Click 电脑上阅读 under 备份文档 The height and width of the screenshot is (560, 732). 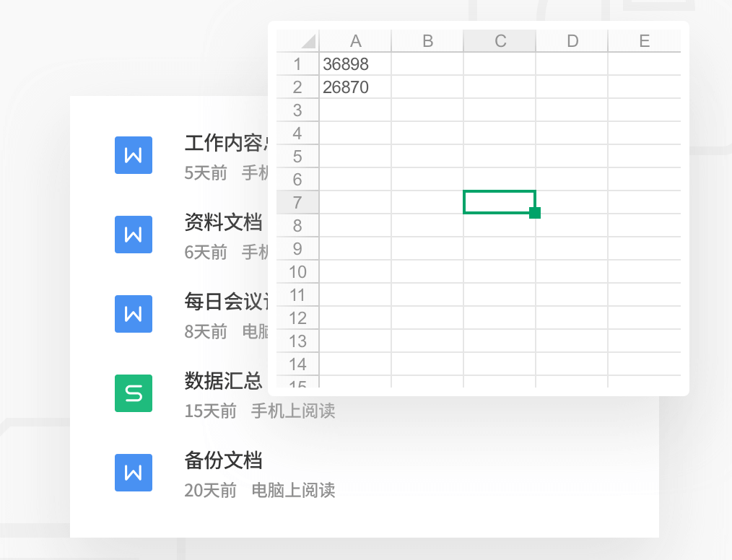click(293, 490)
